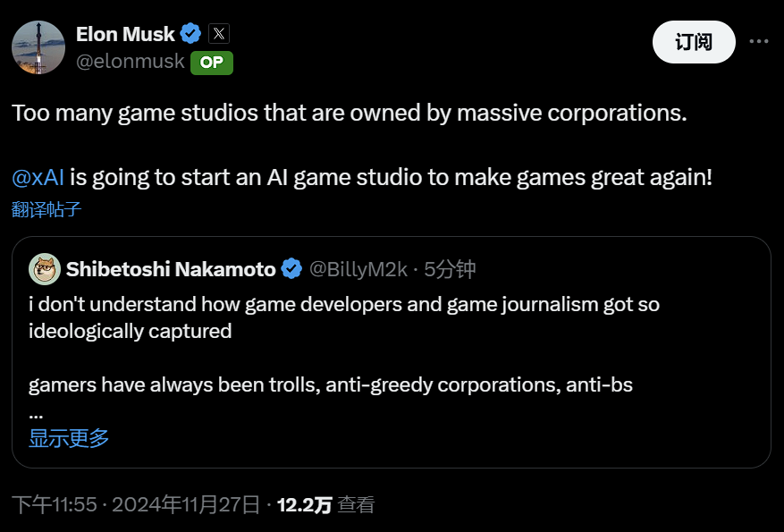This screenshot has height=532, width=784.
Task: Click the Elon Musk display name
Action: point(125,35)
